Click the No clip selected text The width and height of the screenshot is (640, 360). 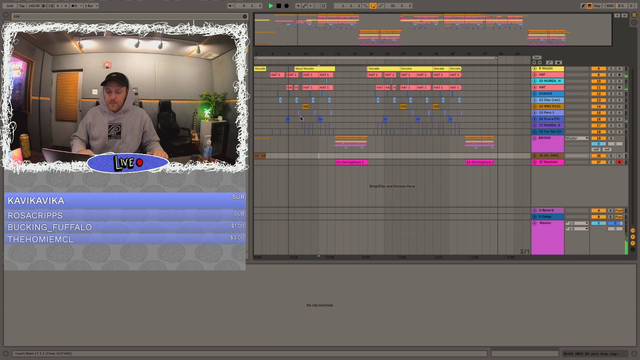pos(320,305)
